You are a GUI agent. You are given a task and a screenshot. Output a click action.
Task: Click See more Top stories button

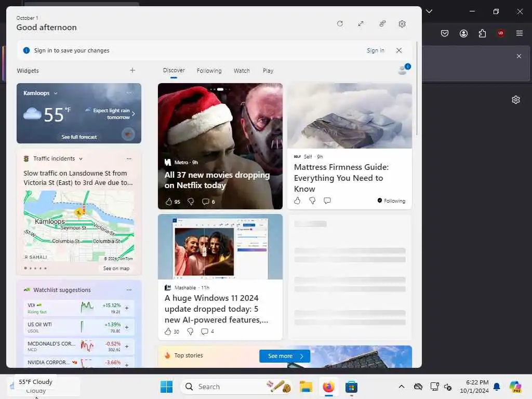tap(285, 356)
